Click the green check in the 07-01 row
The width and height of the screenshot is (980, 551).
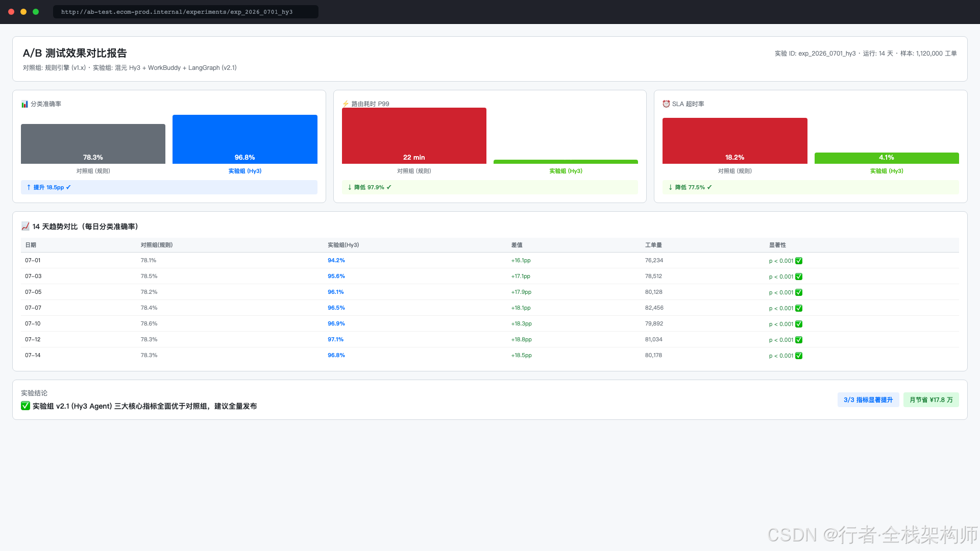pos(799,261)
